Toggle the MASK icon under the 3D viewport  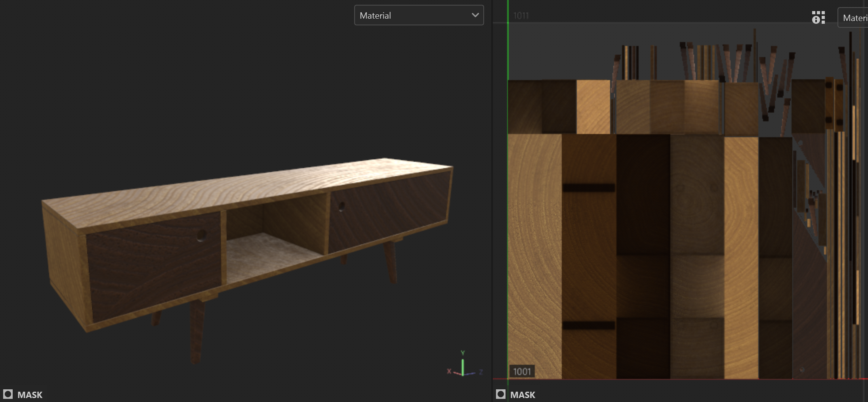8,394
